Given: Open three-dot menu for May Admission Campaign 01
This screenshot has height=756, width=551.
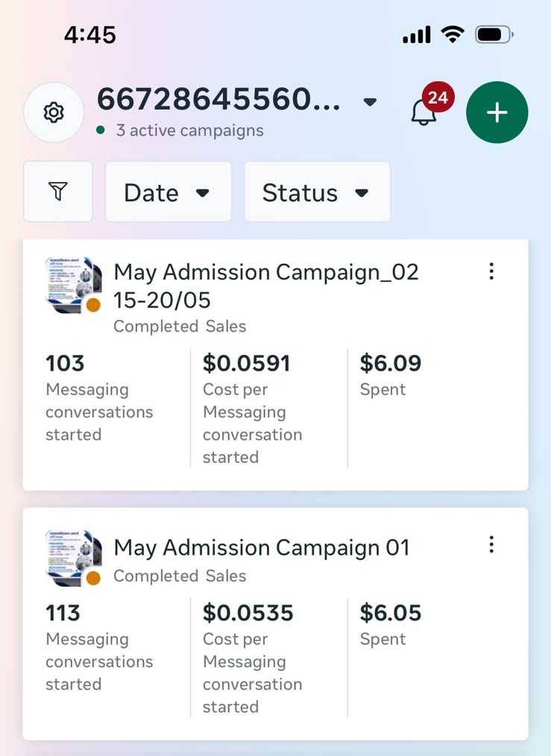Looking at the screenshot, I should pos(491,544).
